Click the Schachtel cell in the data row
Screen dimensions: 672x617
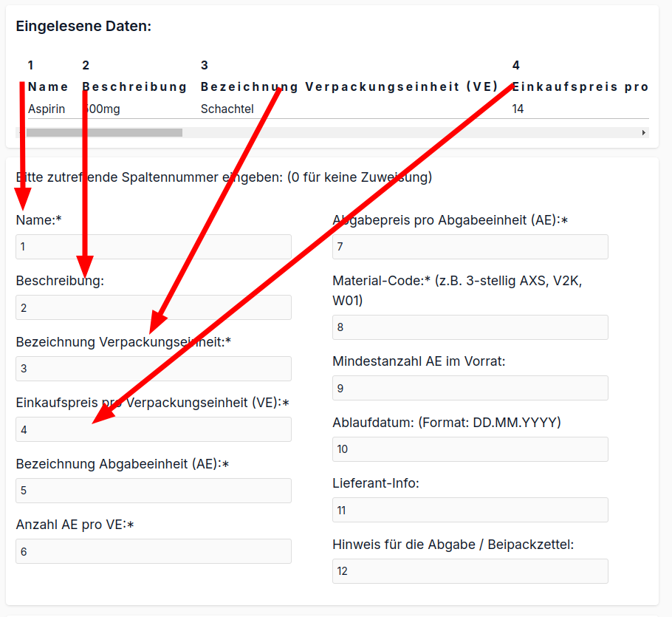pos(227,109)
